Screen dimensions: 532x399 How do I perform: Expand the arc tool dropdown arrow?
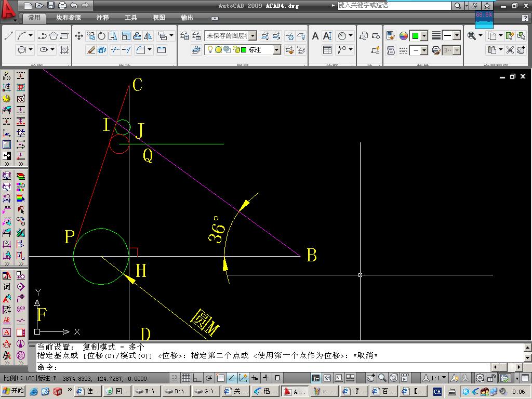31,36
